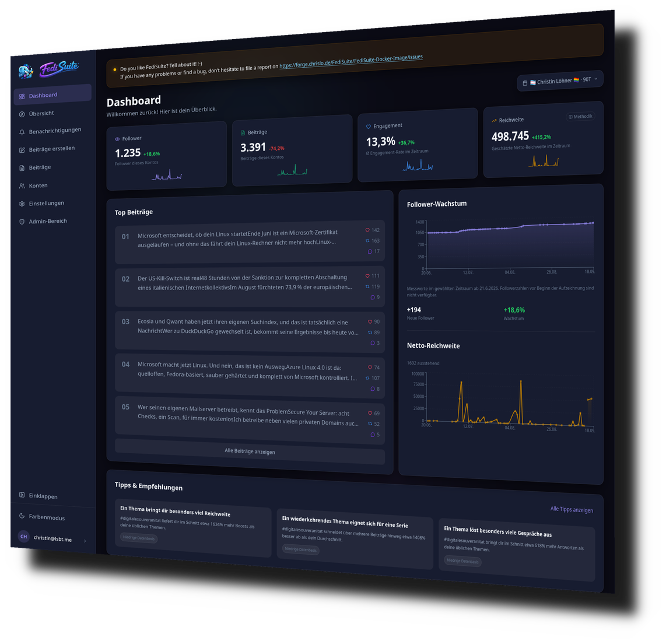Screen dimensions: 666x644
Task: Click the boost icon showing 163
Action: click(367, 241)
